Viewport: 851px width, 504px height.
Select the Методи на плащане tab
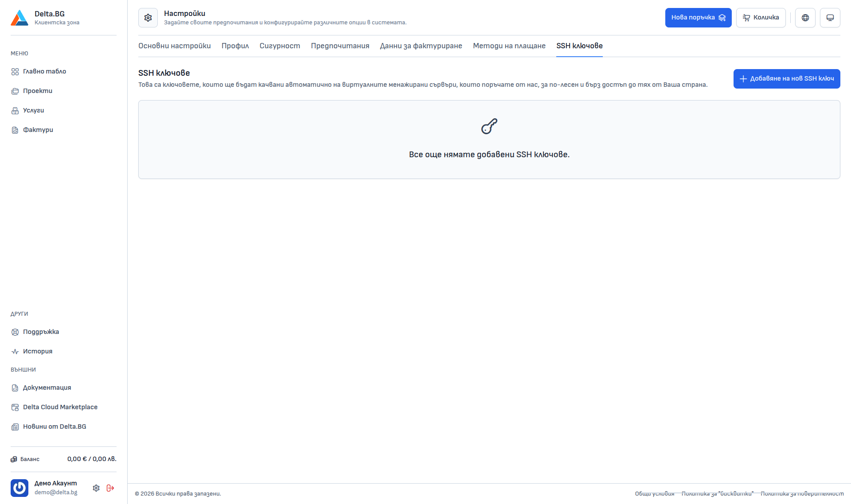point(509,46)
